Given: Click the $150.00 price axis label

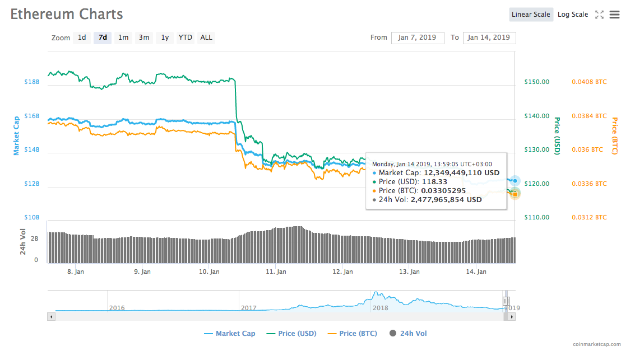Looking at the screenshot, I should tap(536, 82).
